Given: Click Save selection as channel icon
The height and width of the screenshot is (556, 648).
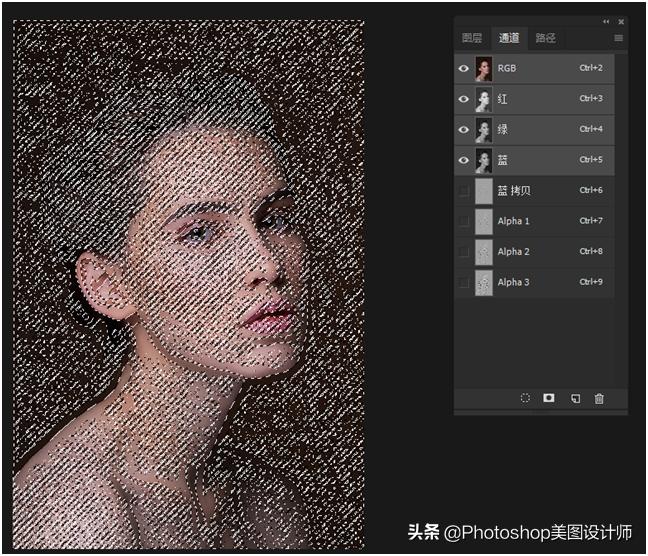Looking at the screenshot, I should click(x=549, y=398).
